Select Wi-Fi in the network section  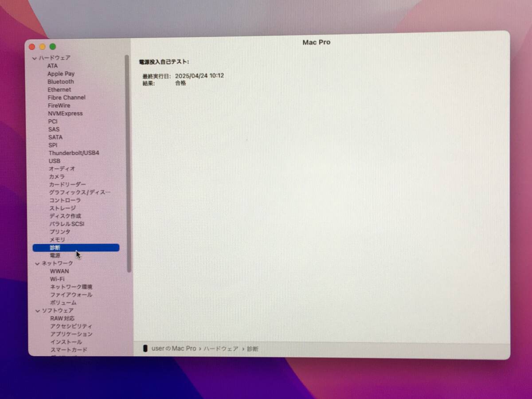coord(57,279)
